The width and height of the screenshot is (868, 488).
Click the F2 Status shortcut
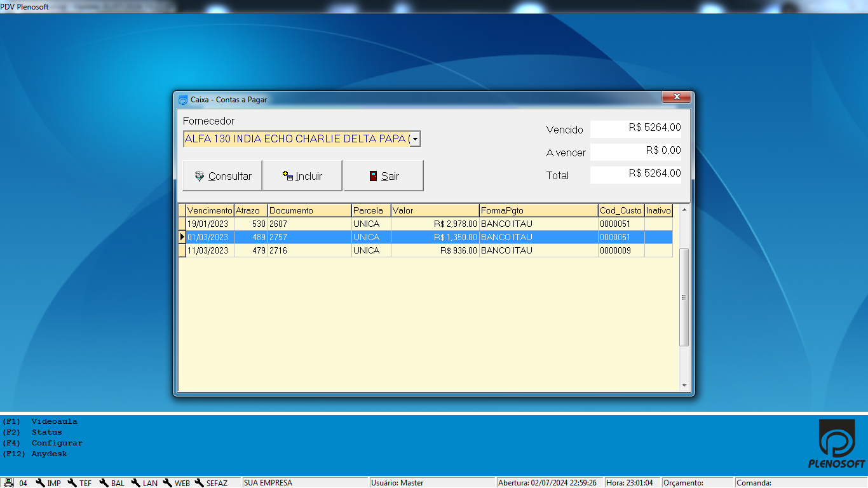tap(32, 432)
